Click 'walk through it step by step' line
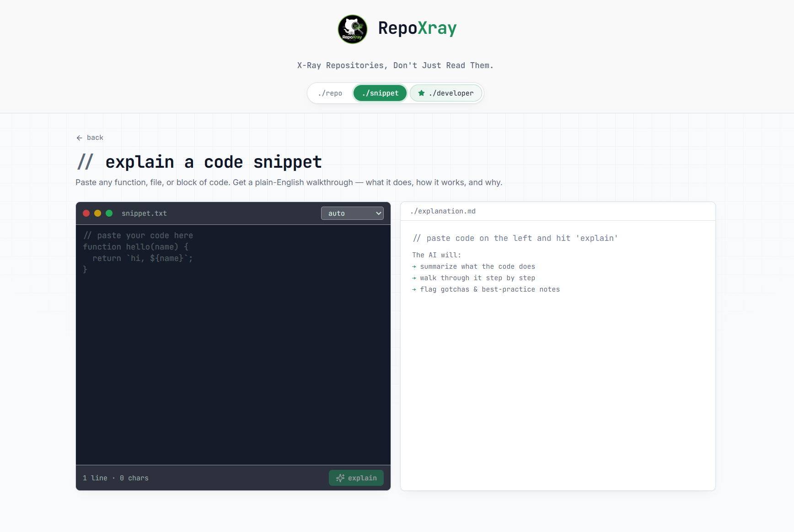Viewport: 794px width, 532px height. point(473,278)
